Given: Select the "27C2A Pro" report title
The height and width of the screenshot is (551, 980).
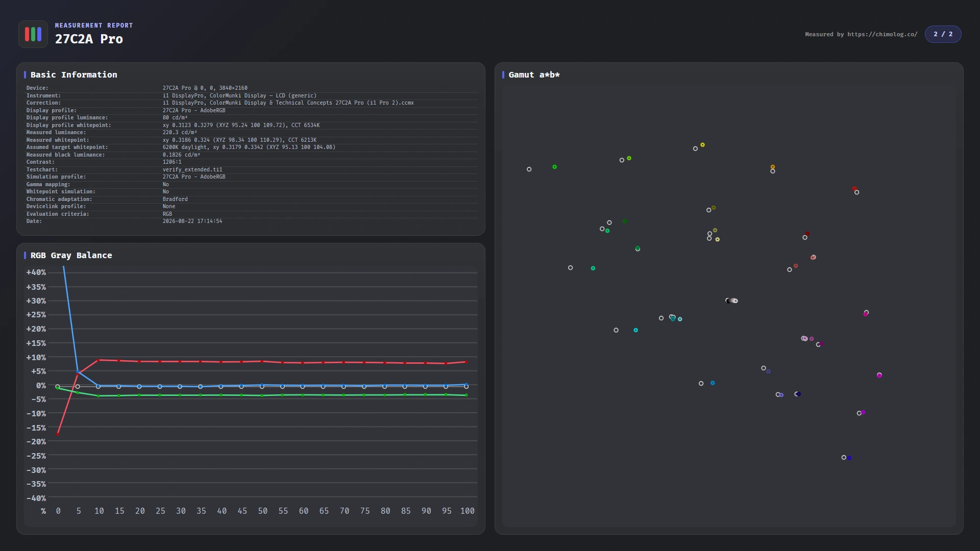Looking at the screenshot, I should pyautogui.click(x=89, y=39).
